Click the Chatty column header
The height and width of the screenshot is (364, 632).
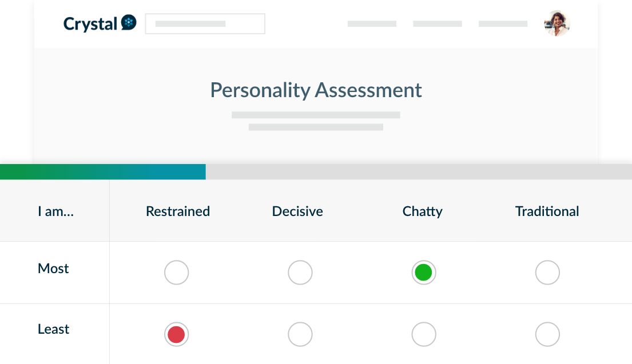tap(423, 211)
